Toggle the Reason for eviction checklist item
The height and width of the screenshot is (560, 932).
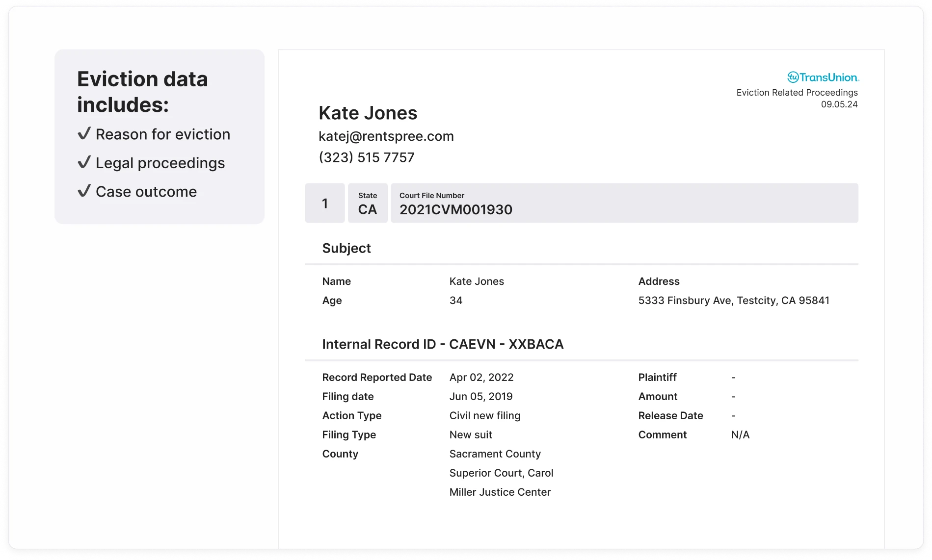(x=162, y=134)
